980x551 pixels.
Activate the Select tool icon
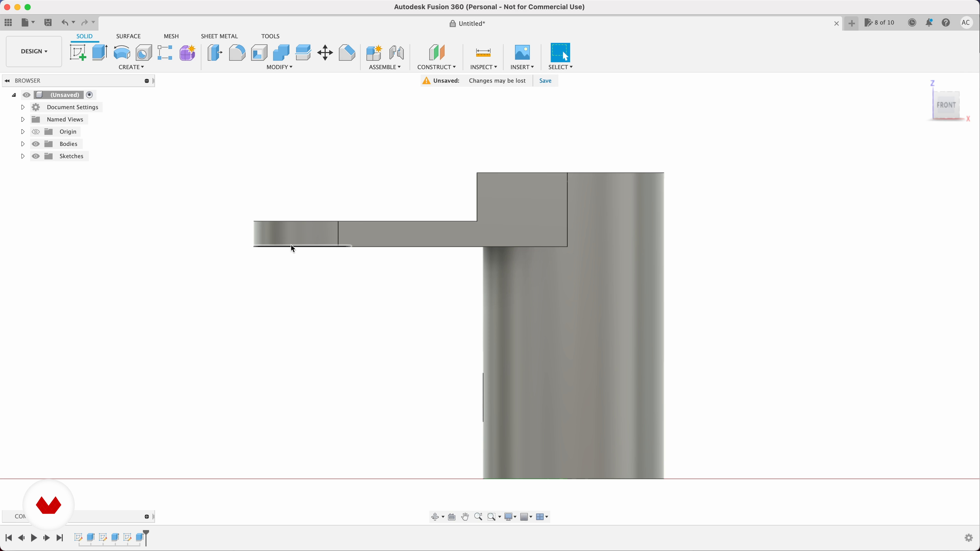(561, 53)
